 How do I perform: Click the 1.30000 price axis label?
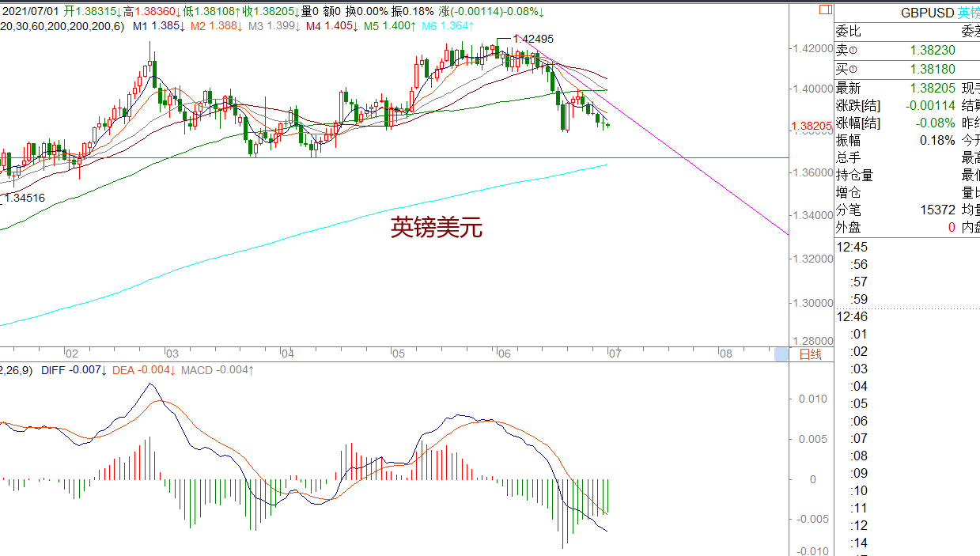[812, 303]
